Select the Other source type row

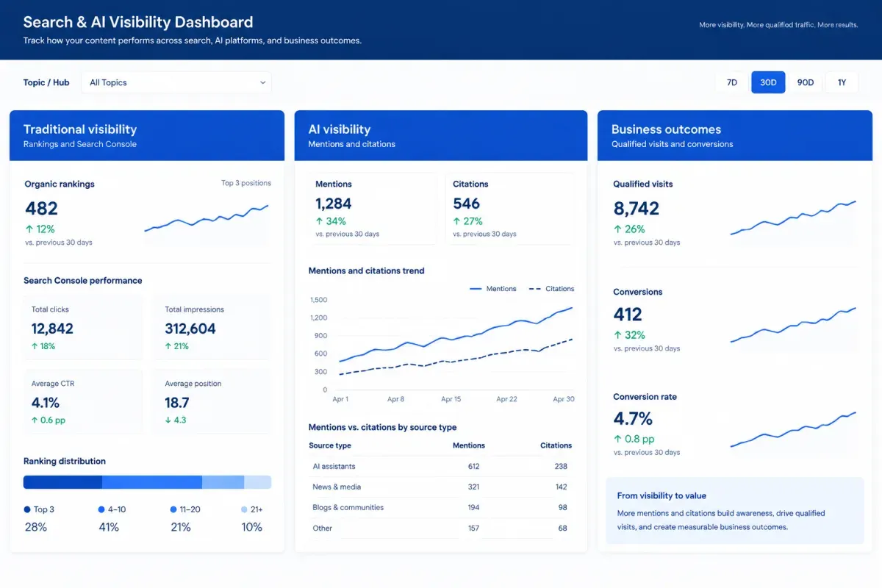[x=441, y=528]
